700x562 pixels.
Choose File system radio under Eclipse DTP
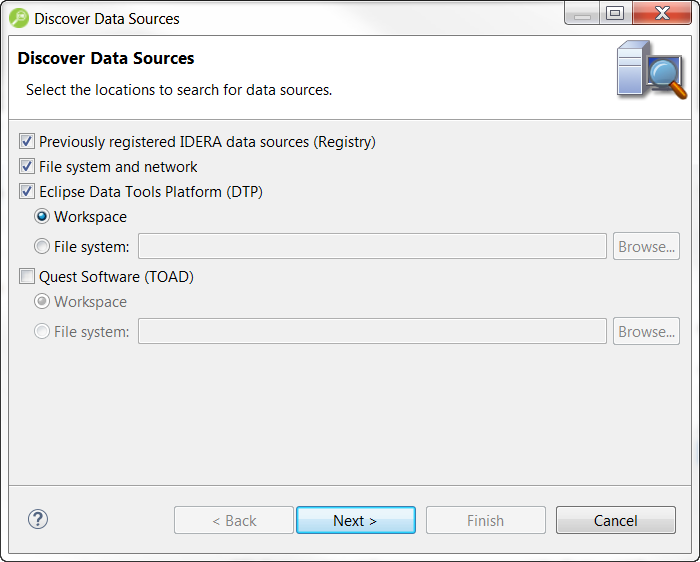42,246
